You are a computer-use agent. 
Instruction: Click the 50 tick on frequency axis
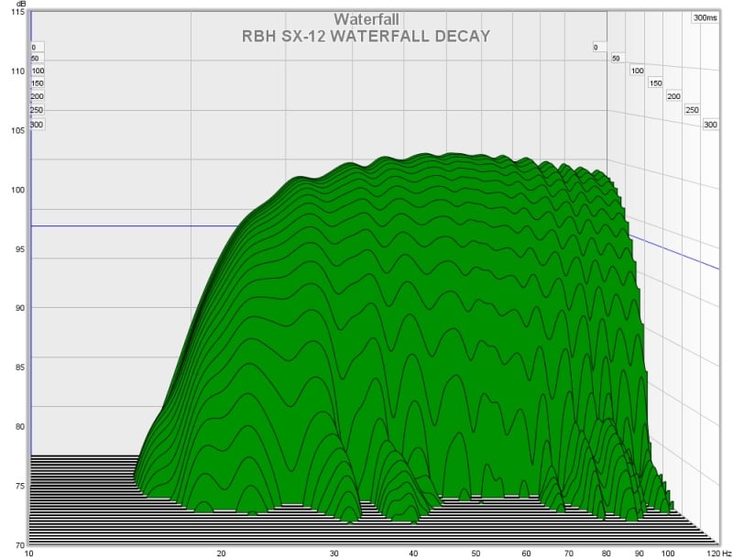(x=476, y=554)
